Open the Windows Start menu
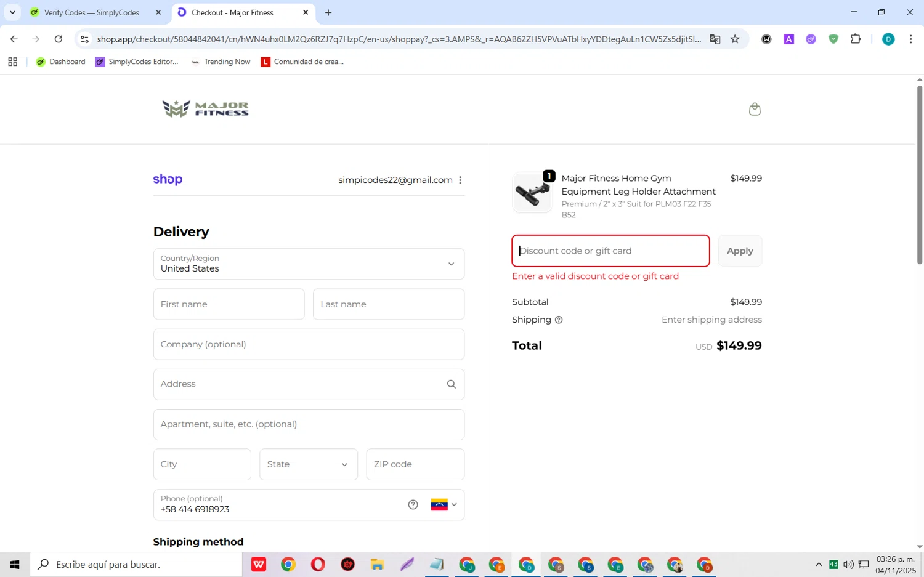This screenshot has height=577, width=924. (15, 564)
